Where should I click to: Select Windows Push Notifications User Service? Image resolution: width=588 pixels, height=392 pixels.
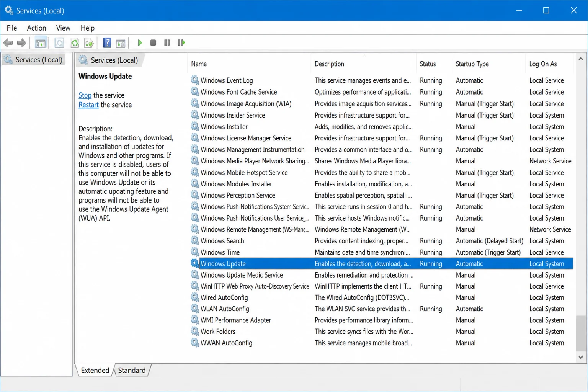[382, 218]
